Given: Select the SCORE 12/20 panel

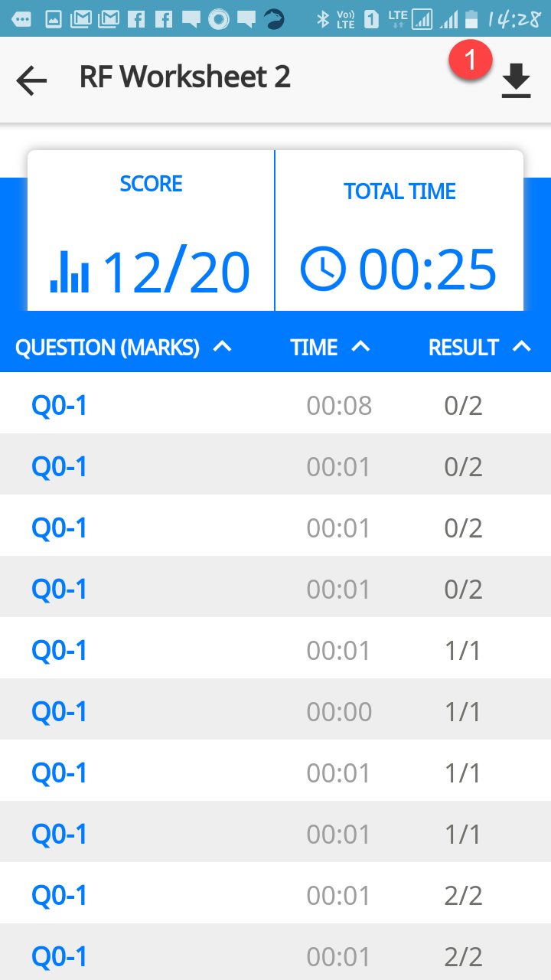Looking at the screenshot, I should click(x=152, y=231).
